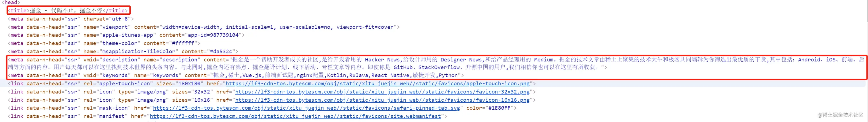Select the meta viewport line
The image size is (868, 122).
[204, 27]
